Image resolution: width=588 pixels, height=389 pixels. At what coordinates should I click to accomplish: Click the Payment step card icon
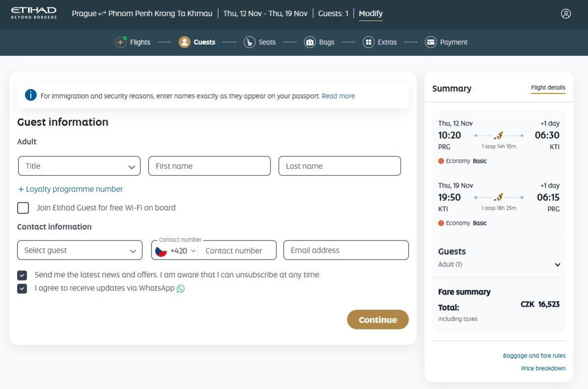tap(431, 42)
